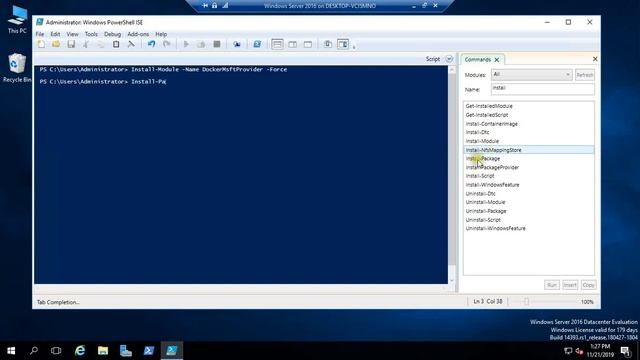Open the Debug menu
The height and width of the screenshot is (360, 640).
[112, 34]
